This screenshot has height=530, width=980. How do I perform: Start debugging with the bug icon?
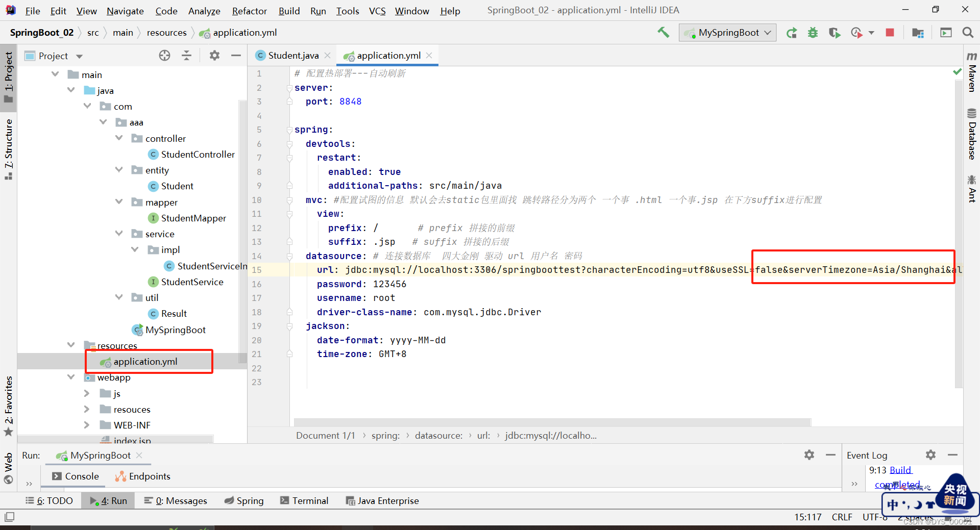point(813,33)
